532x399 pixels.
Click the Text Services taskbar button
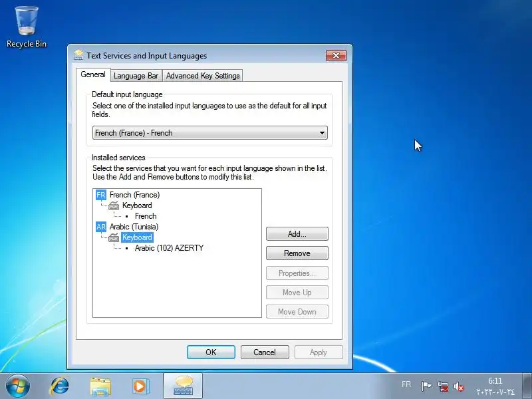(183, 386)
